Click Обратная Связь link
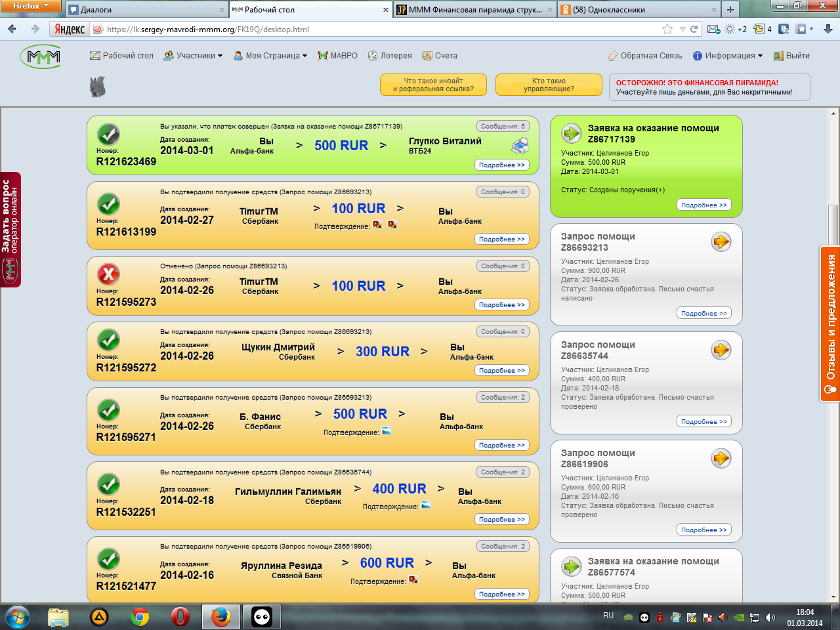The width and height of the screenshot is (840, 630). [644, 56]
